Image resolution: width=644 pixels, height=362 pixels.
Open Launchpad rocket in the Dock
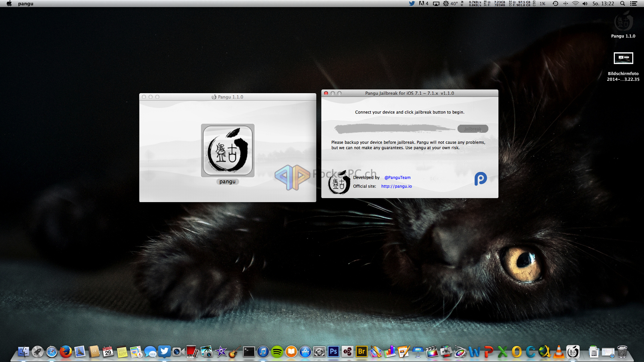point(38,352)
